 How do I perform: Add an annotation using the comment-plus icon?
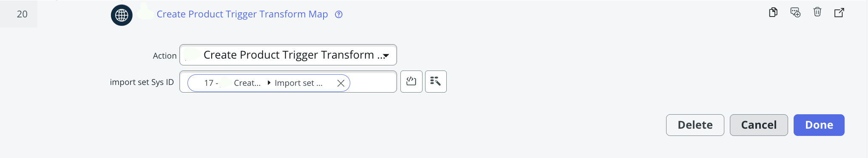(x=795, y=12)
